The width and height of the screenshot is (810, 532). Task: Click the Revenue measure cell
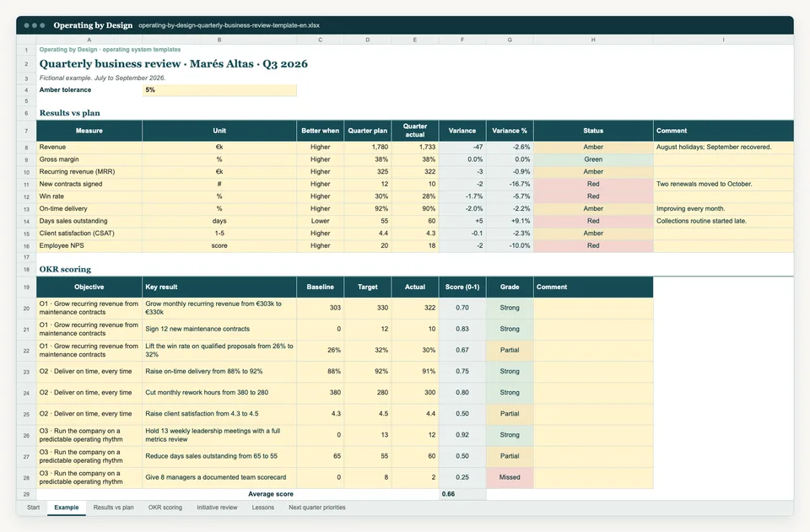(x=89, y=147)
